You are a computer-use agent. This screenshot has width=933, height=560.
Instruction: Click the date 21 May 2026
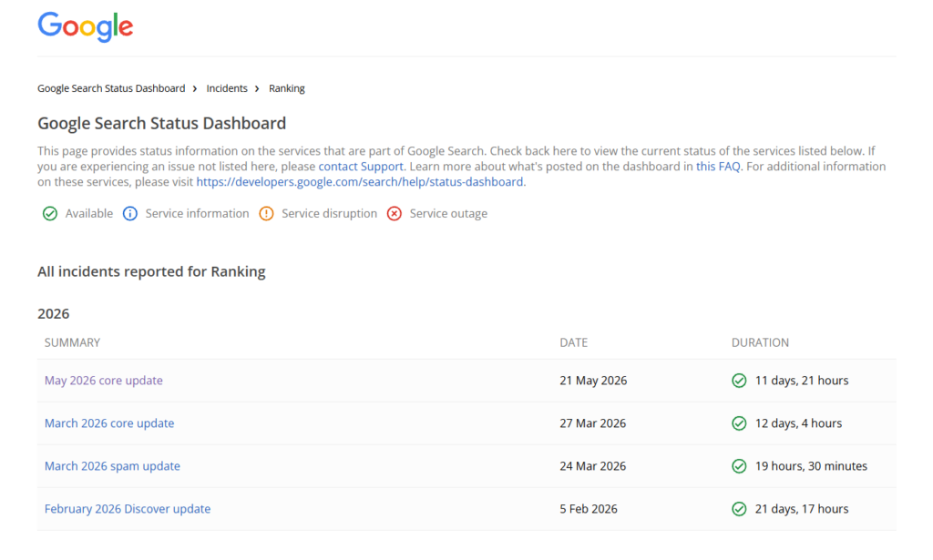click(593, 381)
